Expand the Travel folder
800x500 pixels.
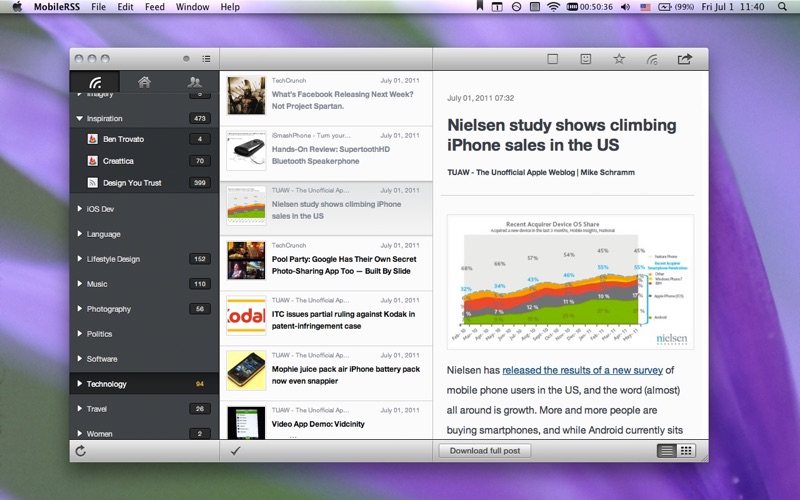click(x=80, y=409)
